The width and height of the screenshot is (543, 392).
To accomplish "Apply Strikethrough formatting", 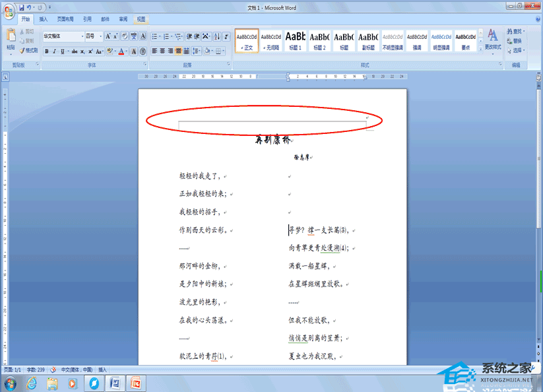I will tap(75, 51).
